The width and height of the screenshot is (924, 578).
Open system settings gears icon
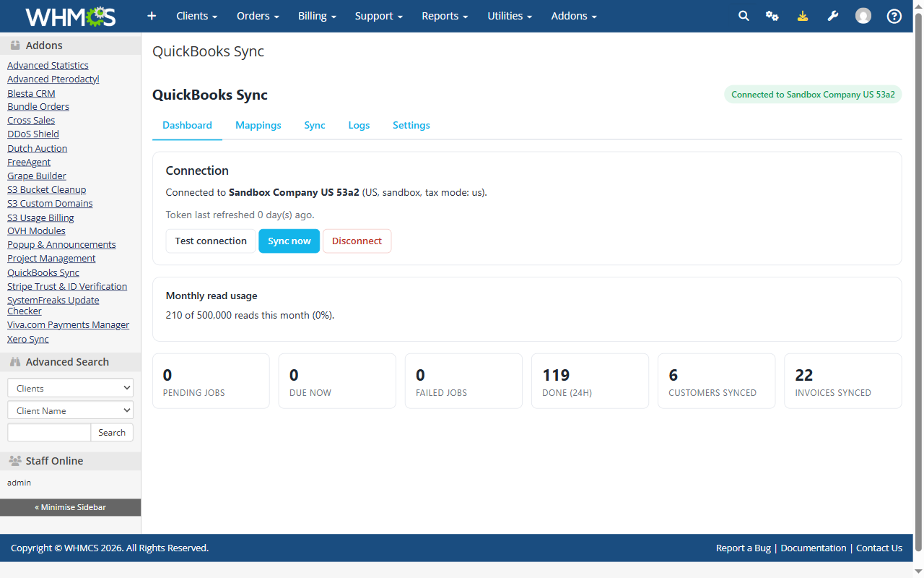[x=772, y=16]
